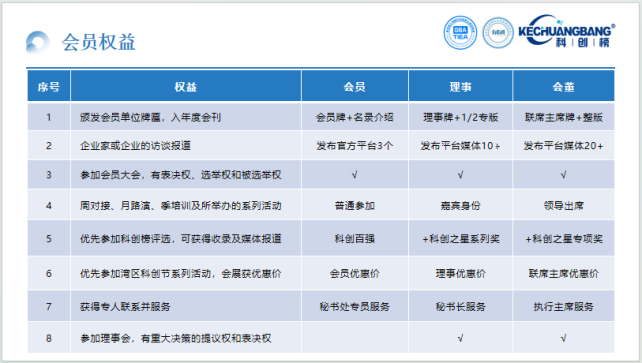Click the 发布平台媒体10+ cell
642x363 pixels.
click(460, 146)
